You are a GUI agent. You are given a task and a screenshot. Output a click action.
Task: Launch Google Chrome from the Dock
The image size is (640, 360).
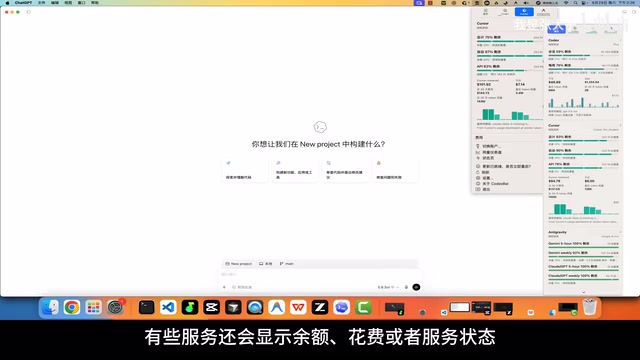tap(72, 307)
